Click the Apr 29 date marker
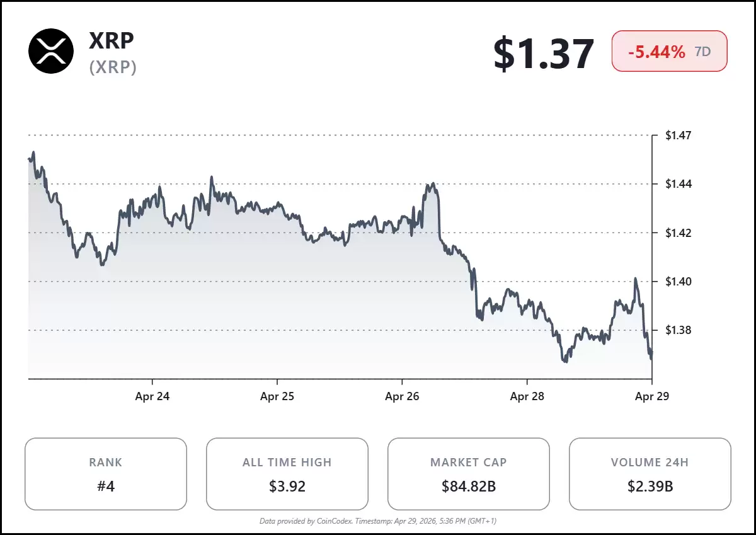The image size is (756, 535). [x=651, y=396]
